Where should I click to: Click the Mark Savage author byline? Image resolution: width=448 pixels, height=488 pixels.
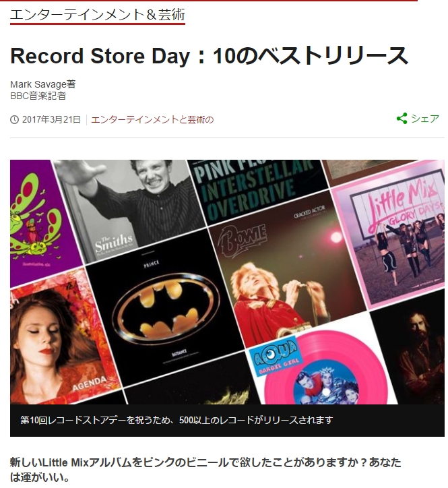(x=42, y=84)
